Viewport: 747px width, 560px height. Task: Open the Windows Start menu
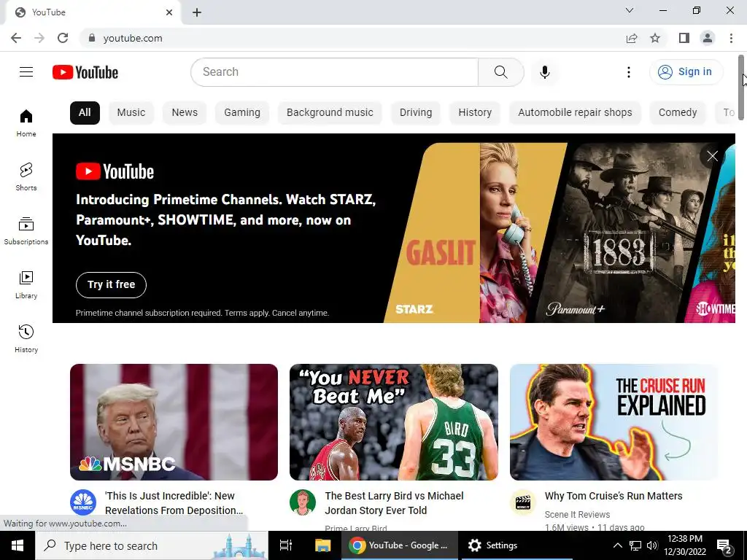pos(18,545)
